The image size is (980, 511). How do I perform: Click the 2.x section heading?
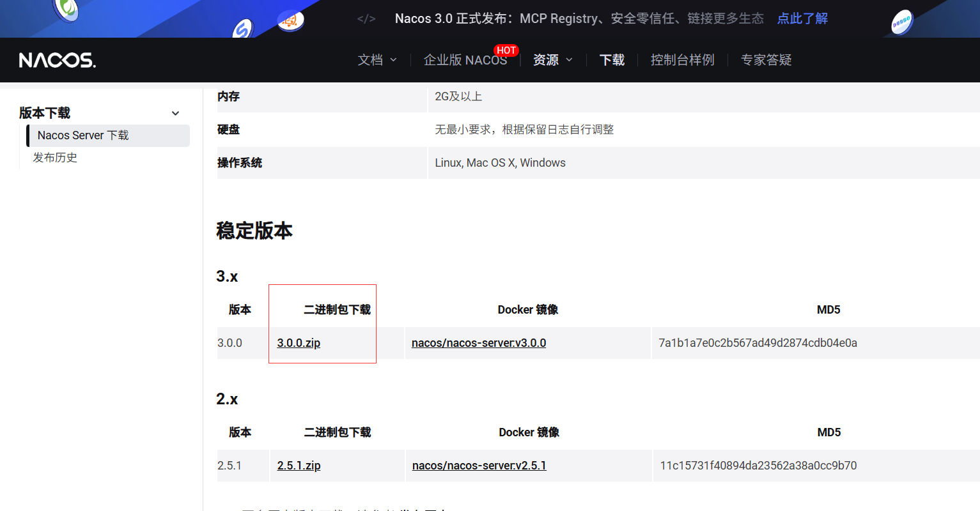(227, 399)
